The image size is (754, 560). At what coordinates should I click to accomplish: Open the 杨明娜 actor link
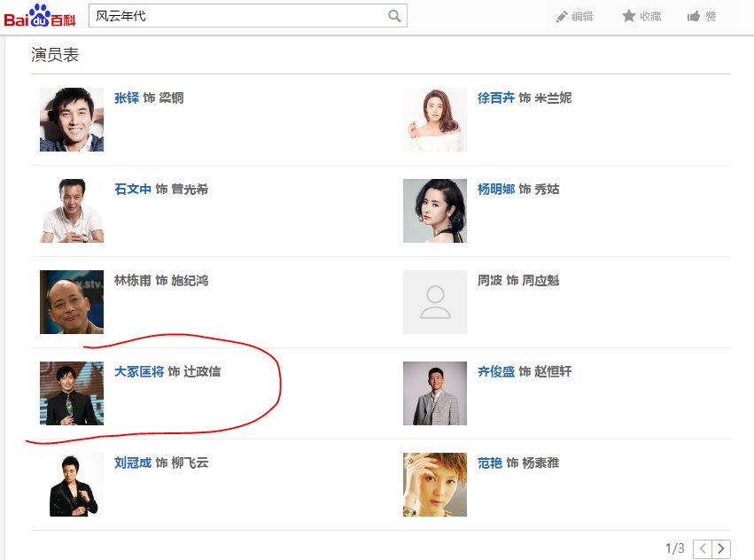coord(496,189)
